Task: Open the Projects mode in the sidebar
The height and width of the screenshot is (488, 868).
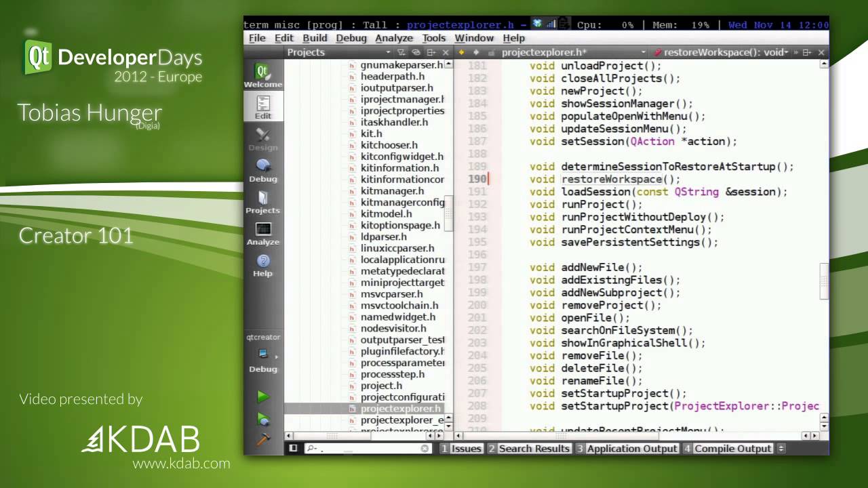Action: [x=263, y=202]
